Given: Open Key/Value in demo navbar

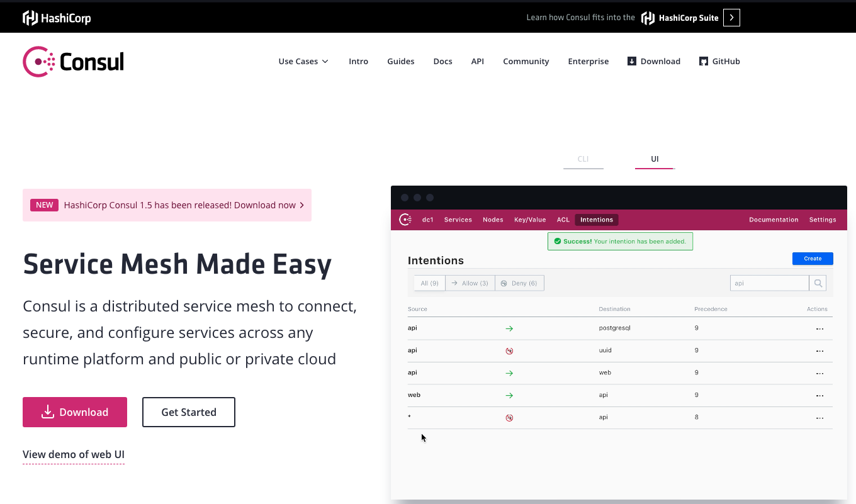Looking at the screenshot, I should 530,220.
